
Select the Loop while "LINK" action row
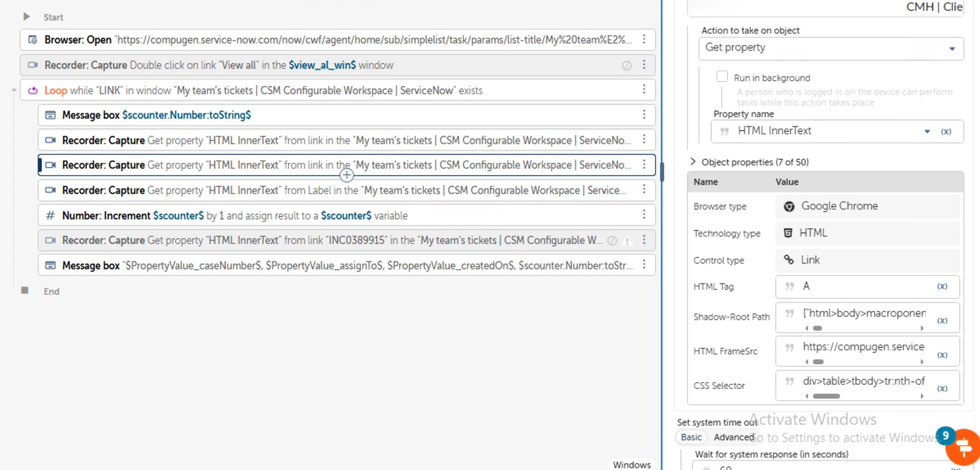[x=337, y=90]
